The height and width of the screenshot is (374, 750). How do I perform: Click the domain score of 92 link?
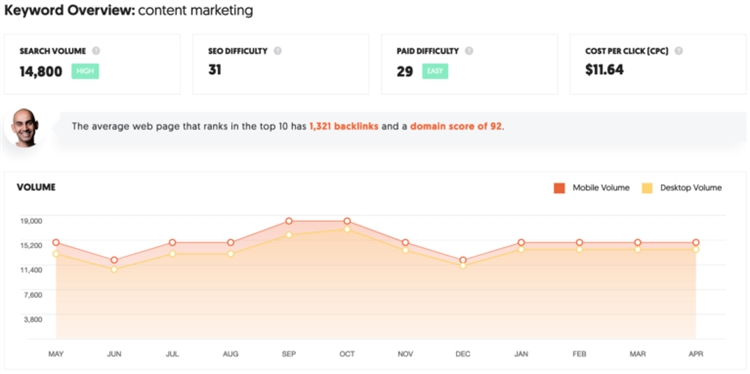456,127
